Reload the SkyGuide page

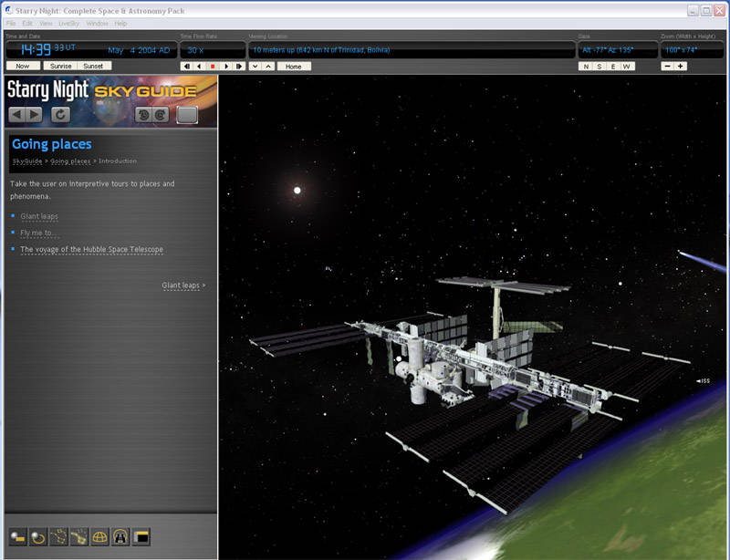[60, 115]
